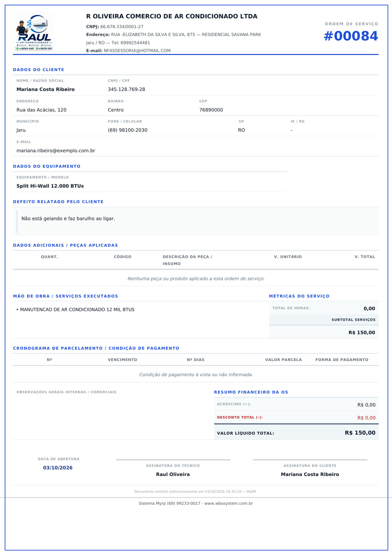Click 'RO' under the UF label
Image resolution: width=392 pixels, height=554 pixels.
(x=242, y=130)
